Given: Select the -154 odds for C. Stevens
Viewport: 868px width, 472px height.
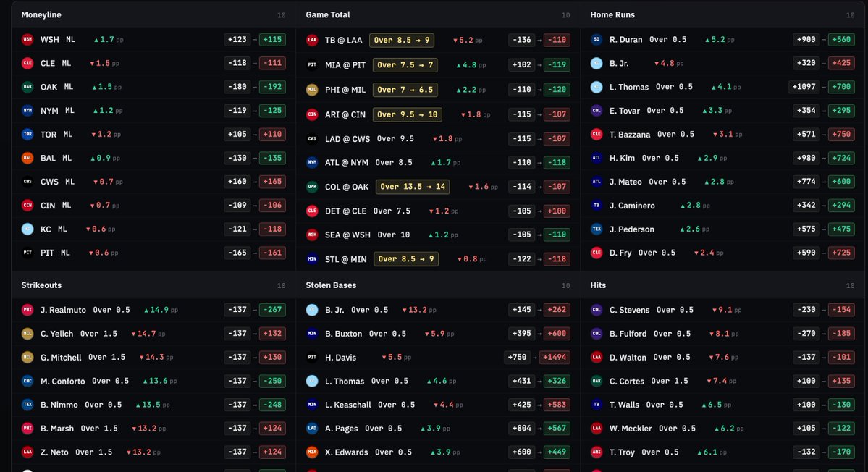Looking at the screenshot, I should click(x=841, y=310).
